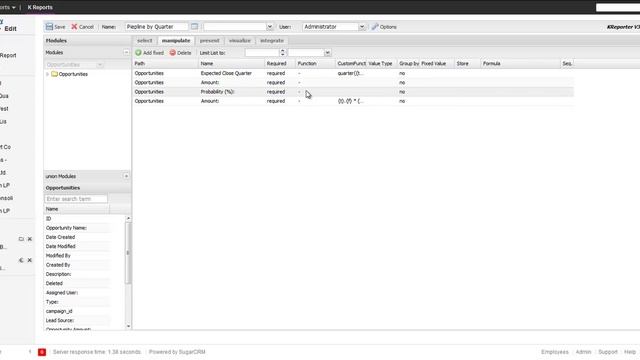Sort by the Name column header in grid

click(231, 64)
